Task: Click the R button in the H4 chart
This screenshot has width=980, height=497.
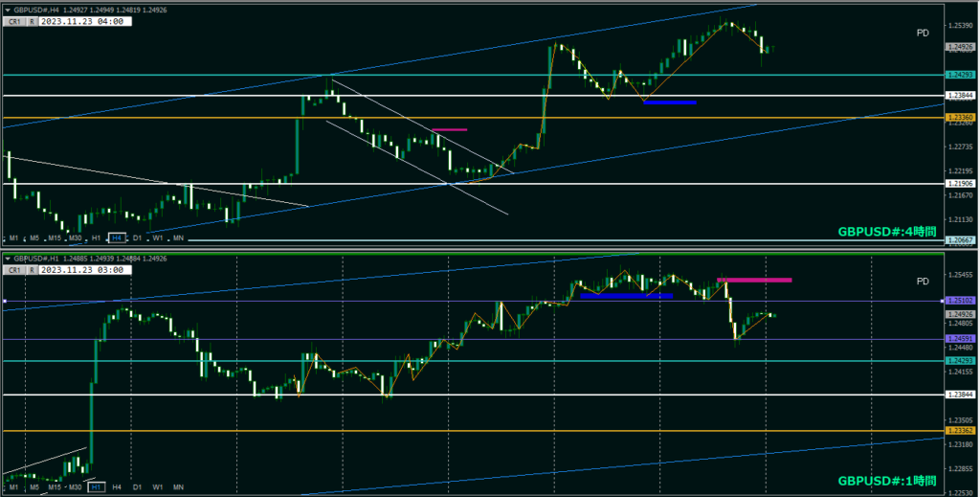Action: click(x=32, y=21)
